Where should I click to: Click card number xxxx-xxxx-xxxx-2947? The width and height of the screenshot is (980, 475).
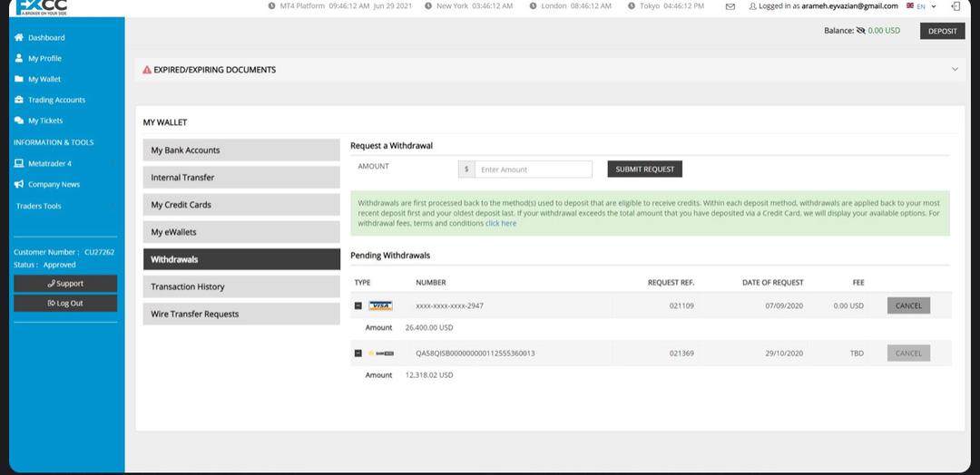click(449, 305)
